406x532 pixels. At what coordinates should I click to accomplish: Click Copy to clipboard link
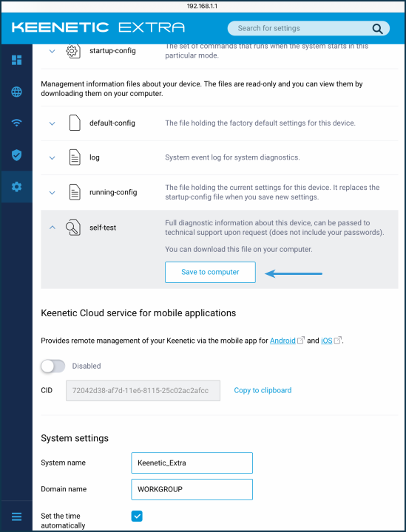(x=263, y=390)
